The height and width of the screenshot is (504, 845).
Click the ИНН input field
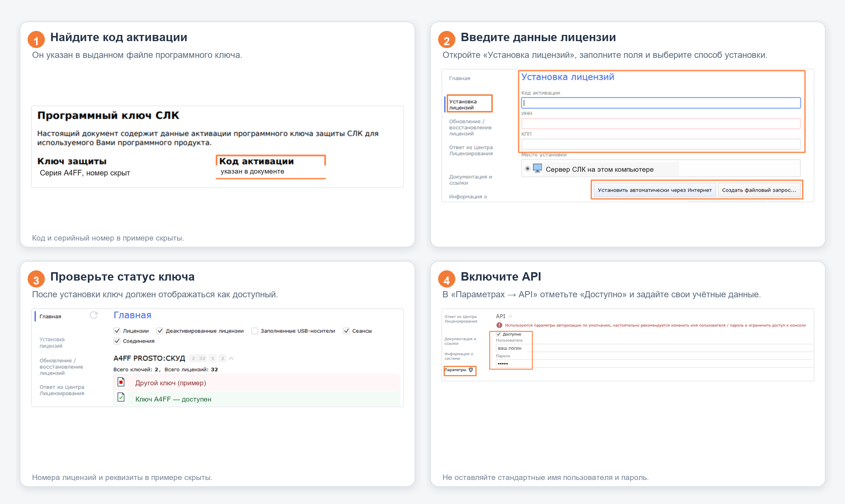click(x=661, y=123)
